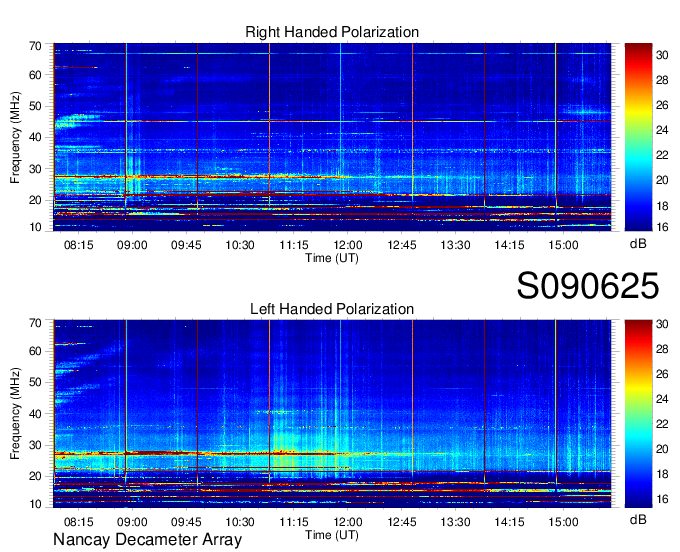Click the 18 dB tick on Right Handed colorbar
The height and width of the screenshot is (552, 680).
[662, 206]
